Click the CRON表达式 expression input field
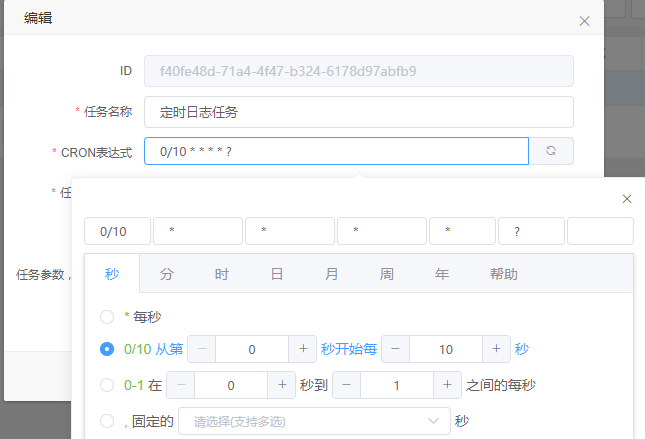 pyautogui.click(x=336, y=151)
